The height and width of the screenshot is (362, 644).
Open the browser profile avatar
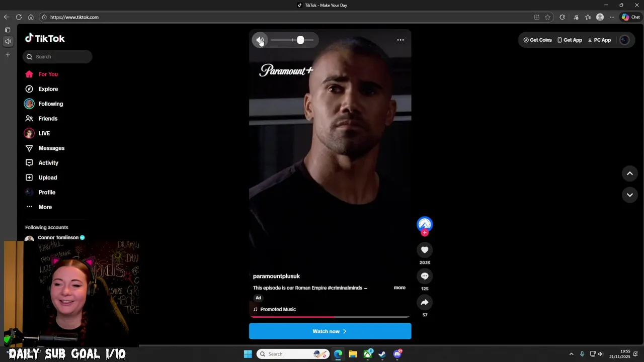click(x=600, y=17)
